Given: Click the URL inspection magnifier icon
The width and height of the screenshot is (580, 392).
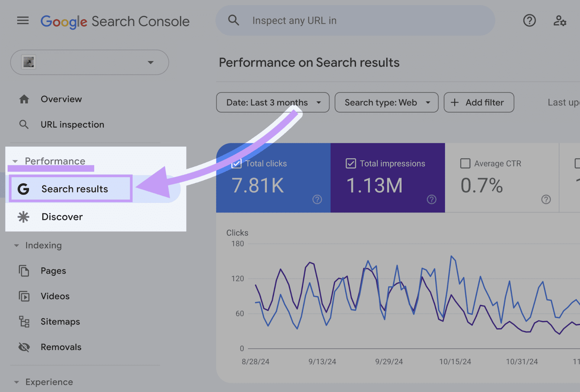Looking at the screenshot, I should (x=24, y=124).
